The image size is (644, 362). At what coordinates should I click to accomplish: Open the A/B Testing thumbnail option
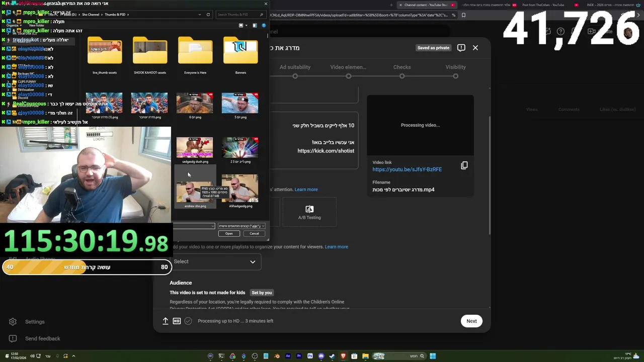(x=309, y=212)
